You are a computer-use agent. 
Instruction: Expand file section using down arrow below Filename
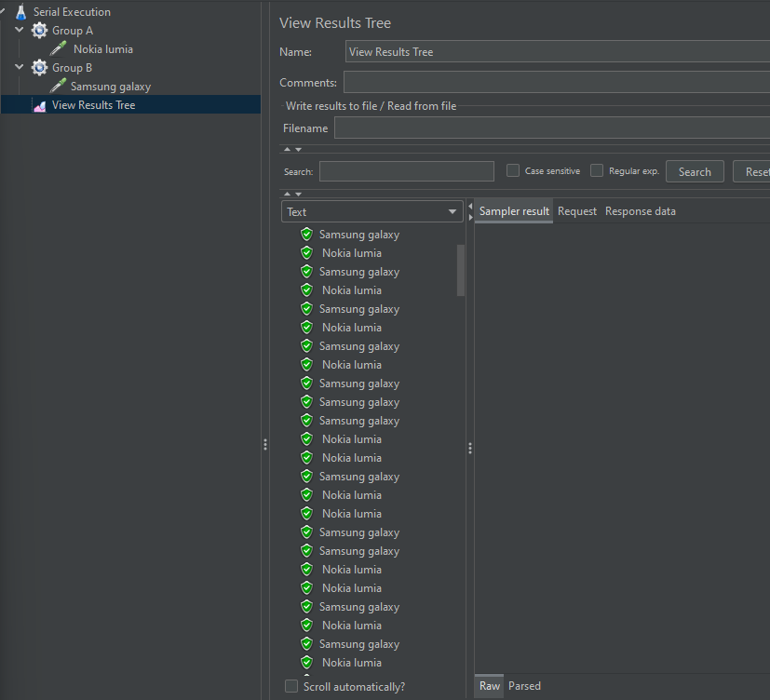tap(298, 149)
